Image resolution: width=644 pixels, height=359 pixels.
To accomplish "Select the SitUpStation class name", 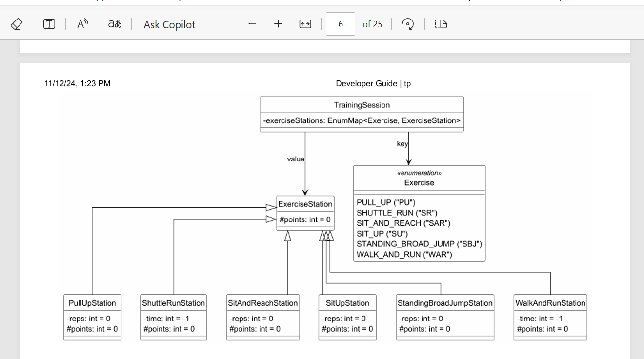I will 347,303.
